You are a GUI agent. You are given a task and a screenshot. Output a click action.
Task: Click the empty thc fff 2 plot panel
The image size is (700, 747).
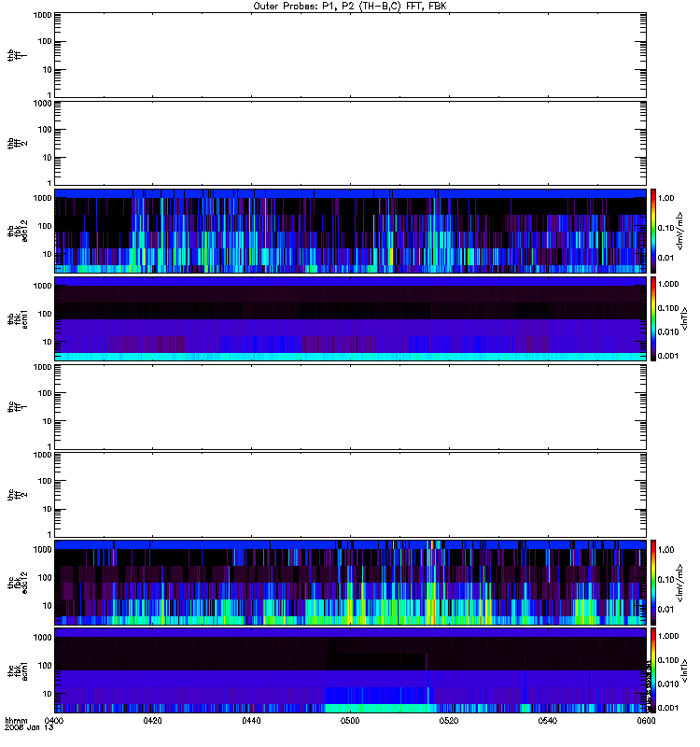click(x=351, y=495)
